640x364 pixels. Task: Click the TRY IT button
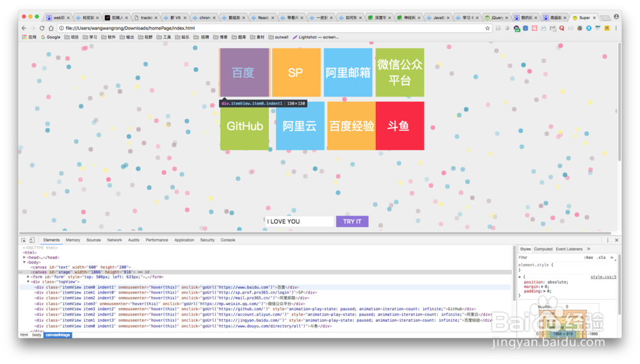pos(352,221)
